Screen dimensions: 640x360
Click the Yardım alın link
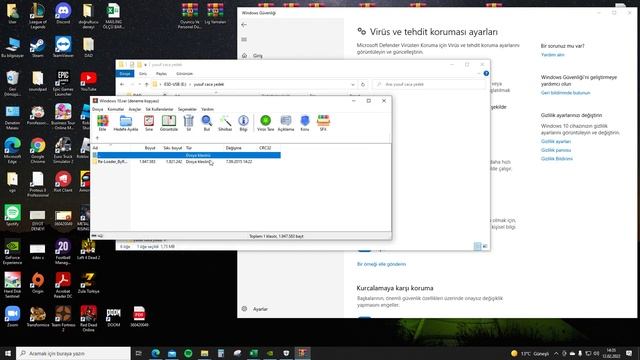point(553,55)
